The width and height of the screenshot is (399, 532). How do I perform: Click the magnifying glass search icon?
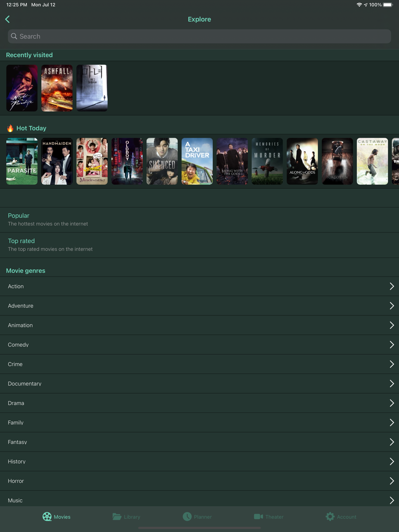14,36
